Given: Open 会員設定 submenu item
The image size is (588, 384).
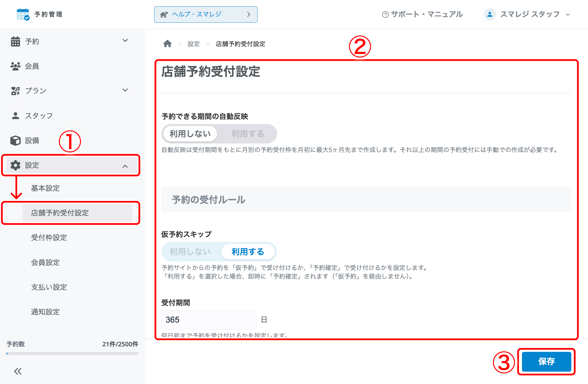Looking at the screenshot, I should (x=45, y=263).
